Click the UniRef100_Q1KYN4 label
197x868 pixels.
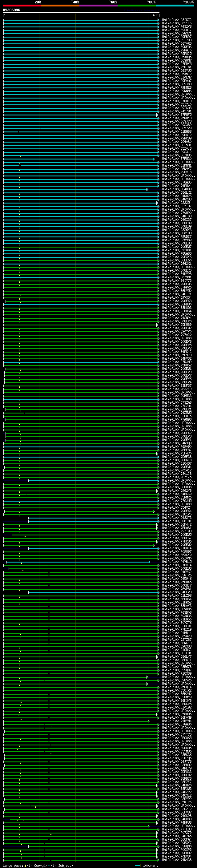(x=177, y=721)
